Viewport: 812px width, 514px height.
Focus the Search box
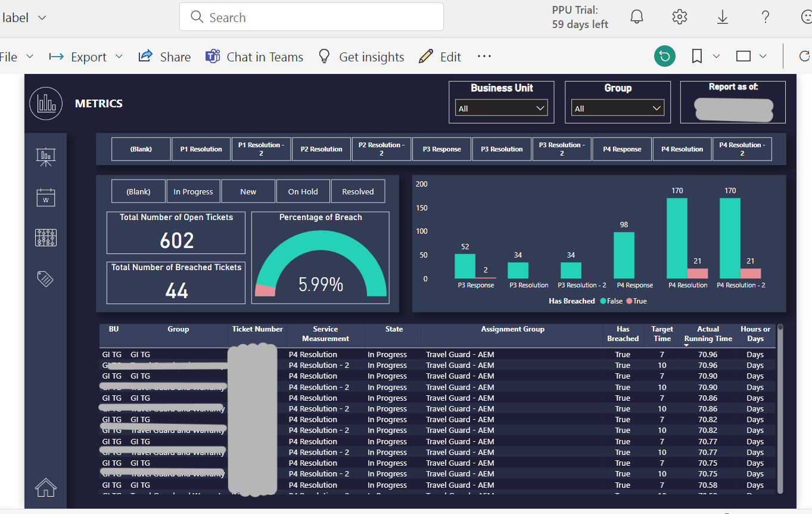(x=312, y=17)
